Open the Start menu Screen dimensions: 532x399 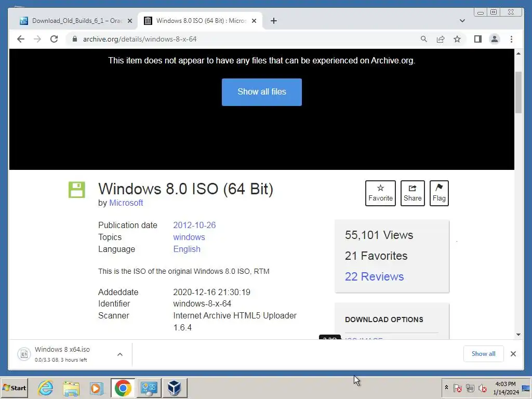pyautogui.click(x=14, y=388)
